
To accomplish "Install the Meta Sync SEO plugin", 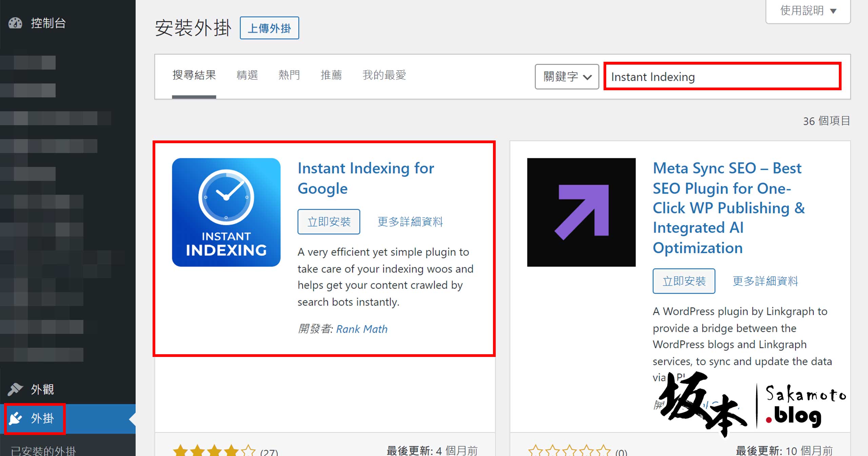I will point(684,281).
